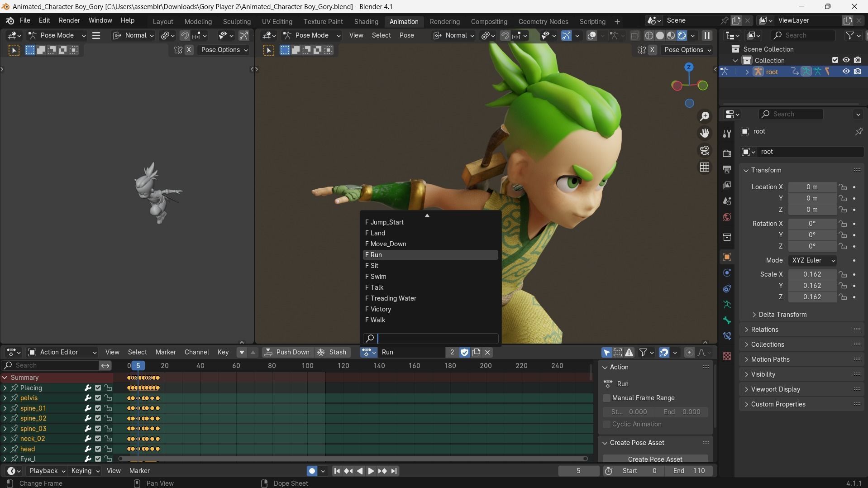
Task: Click the Stash button
Action: (333, 352)
